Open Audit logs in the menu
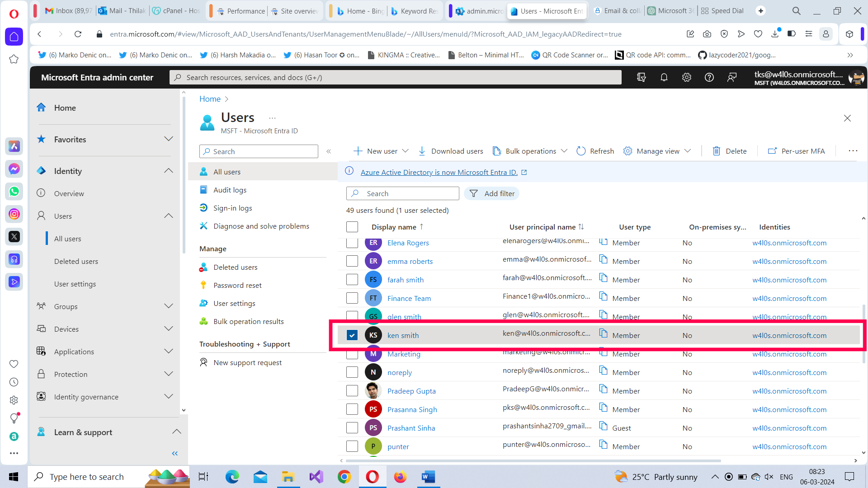The image size is (868, 488). pos(230,190)
